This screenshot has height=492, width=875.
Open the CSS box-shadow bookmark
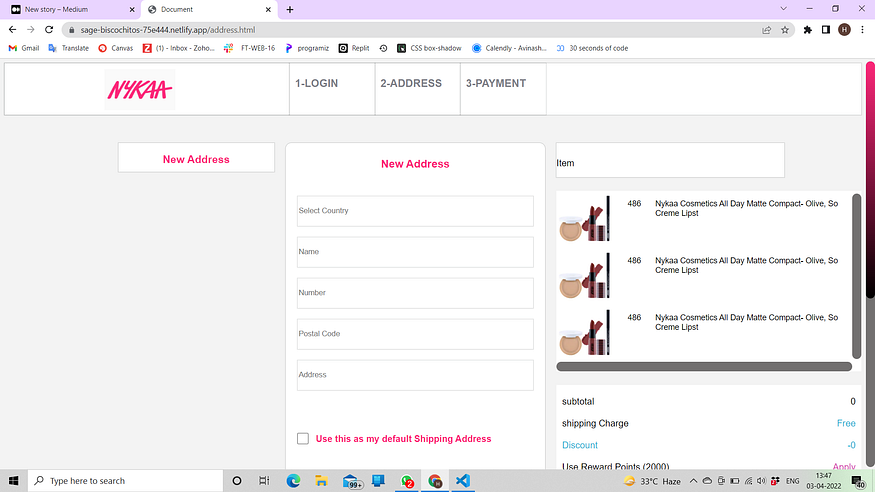pos(429,48)
